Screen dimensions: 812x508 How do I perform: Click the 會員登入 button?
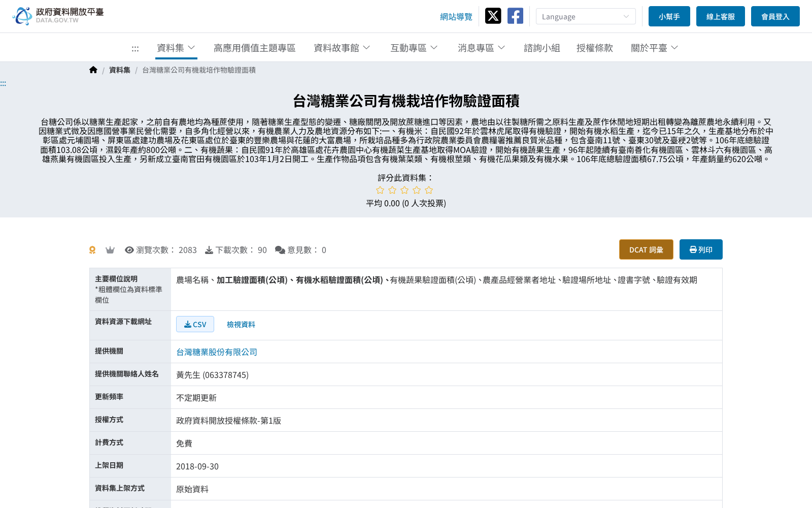775,16
